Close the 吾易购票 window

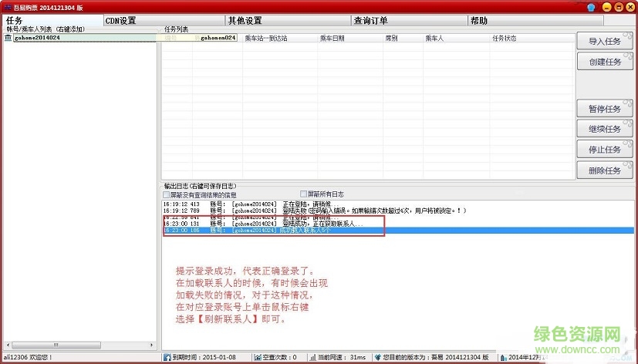[630, 7]
